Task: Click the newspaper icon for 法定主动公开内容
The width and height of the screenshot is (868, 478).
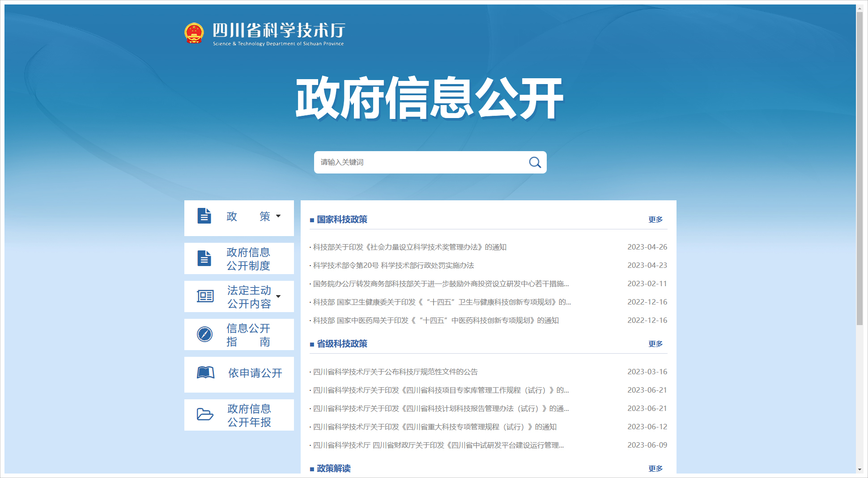Action: [x=205, y=296]
